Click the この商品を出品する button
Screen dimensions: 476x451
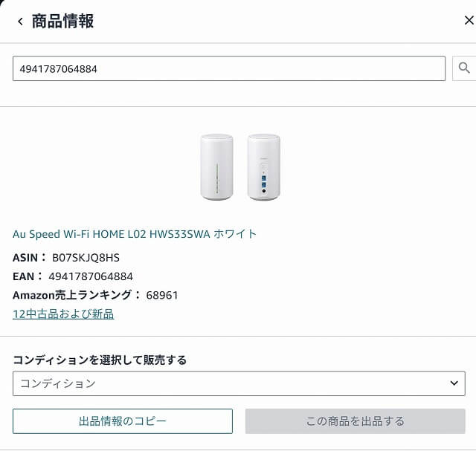356,421
